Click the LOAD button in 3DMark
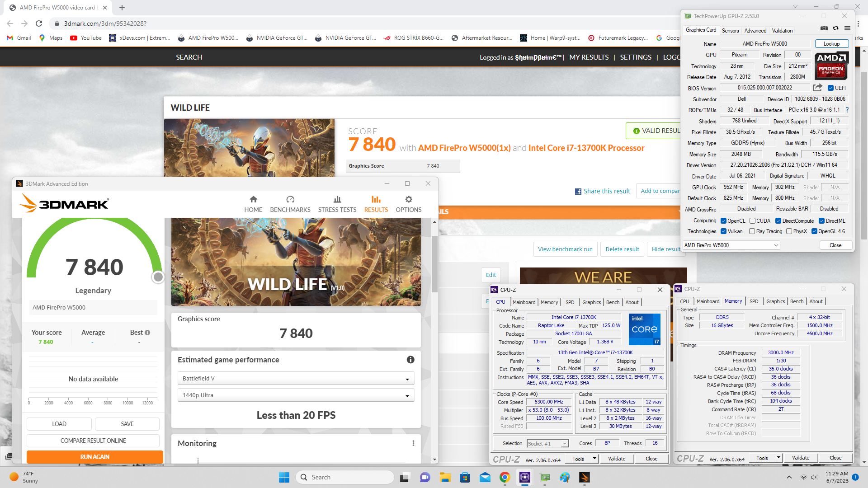This screenshot has height=488, width=868. pyautogui.click(x=59, y=424)
